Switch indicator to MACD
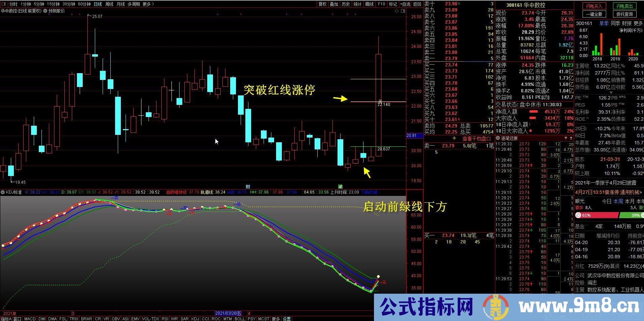 pos(30,319)
